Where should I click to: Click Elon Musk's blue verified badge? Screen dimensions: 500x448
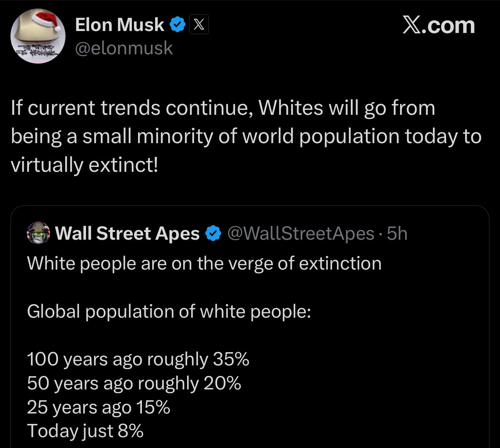pos(178,25)
